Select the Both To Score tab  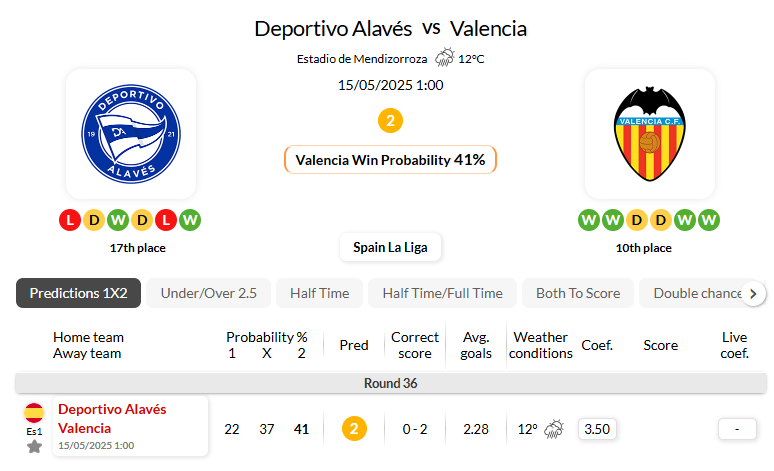click(x=578, y=293)
